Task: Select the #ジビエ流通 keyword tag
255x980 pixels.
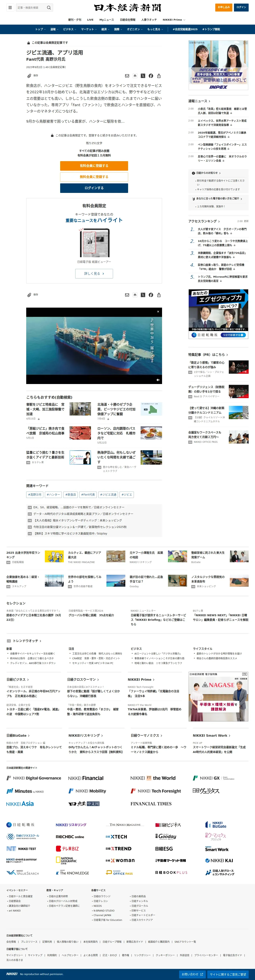Action: 108,495
